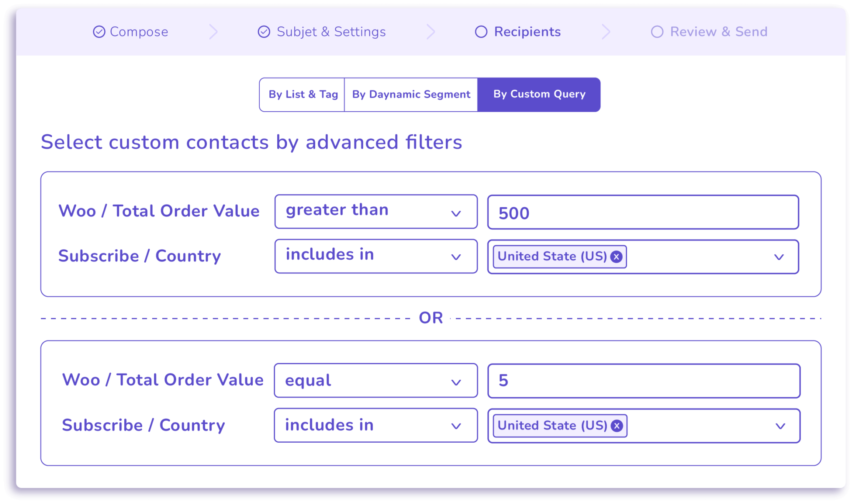
Task: Expand the country dropdown in the first filter group
Action: point(778,257)
